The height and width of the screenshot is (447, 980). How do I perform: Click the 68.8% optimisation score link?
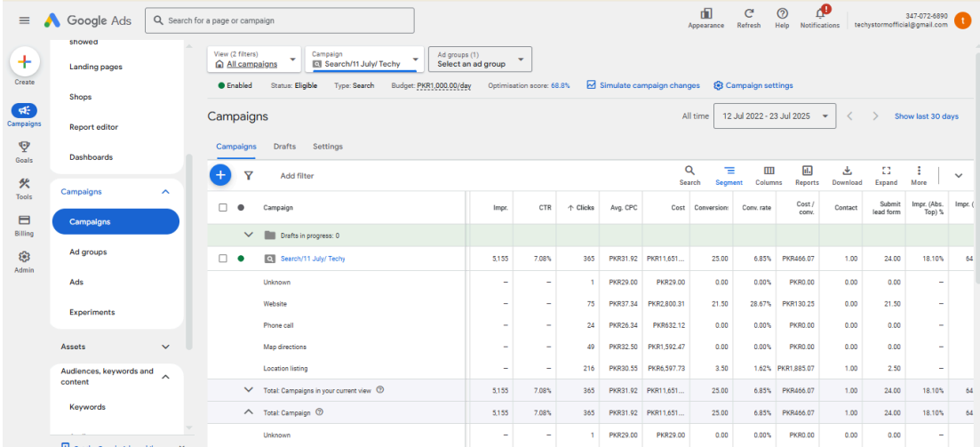coord(560,85)
